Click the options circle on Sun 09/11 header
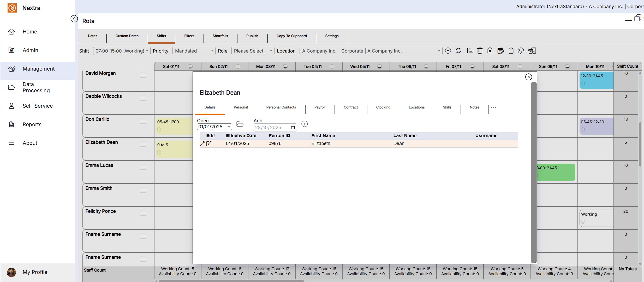Viewport: 644px width, 282px height. tap(567, 67)
